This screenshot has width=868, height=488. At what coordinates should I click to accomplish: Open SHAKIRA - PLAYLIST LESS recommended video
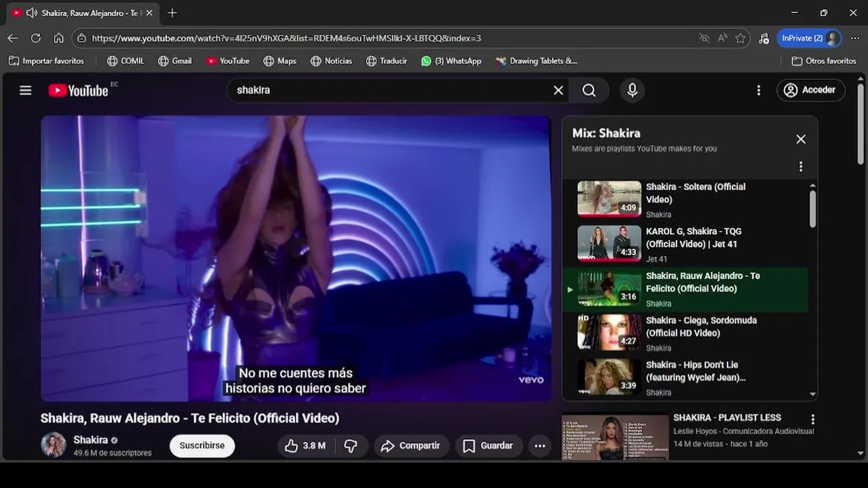click(x=727, y=418)
